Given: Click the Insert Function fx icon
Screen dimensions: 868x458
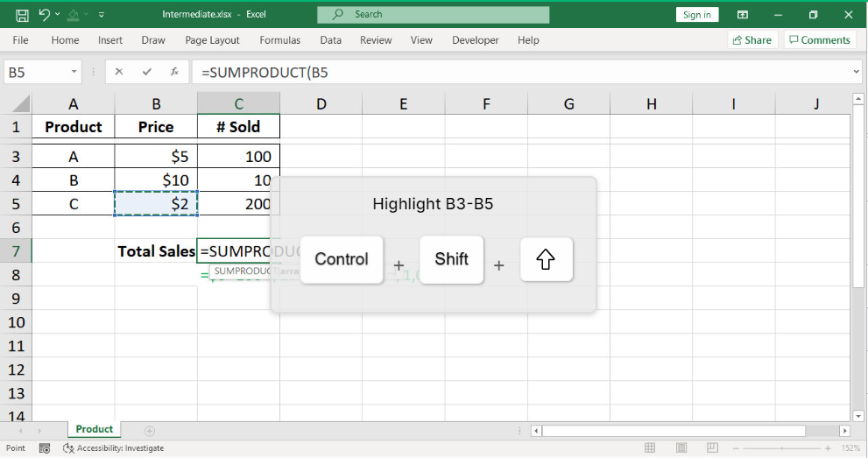Looking at the screenshot, I should (174, 72).
